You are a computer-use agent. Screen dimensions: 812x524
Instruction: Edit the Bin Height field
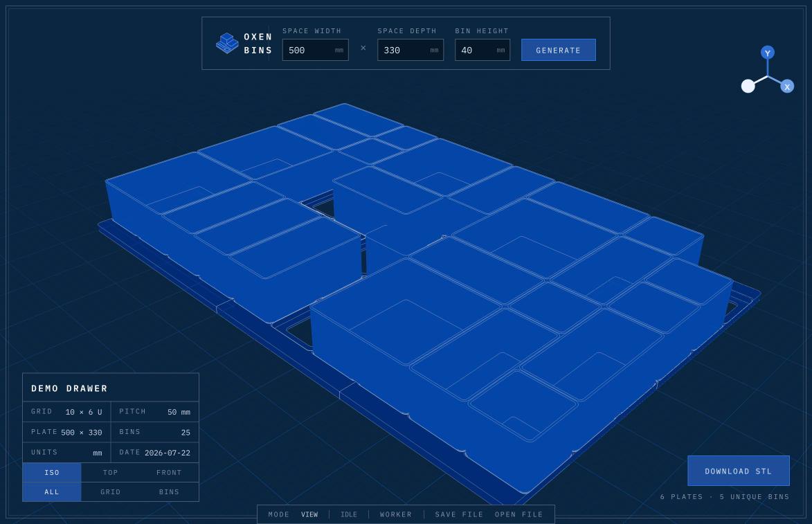point(482,51)
